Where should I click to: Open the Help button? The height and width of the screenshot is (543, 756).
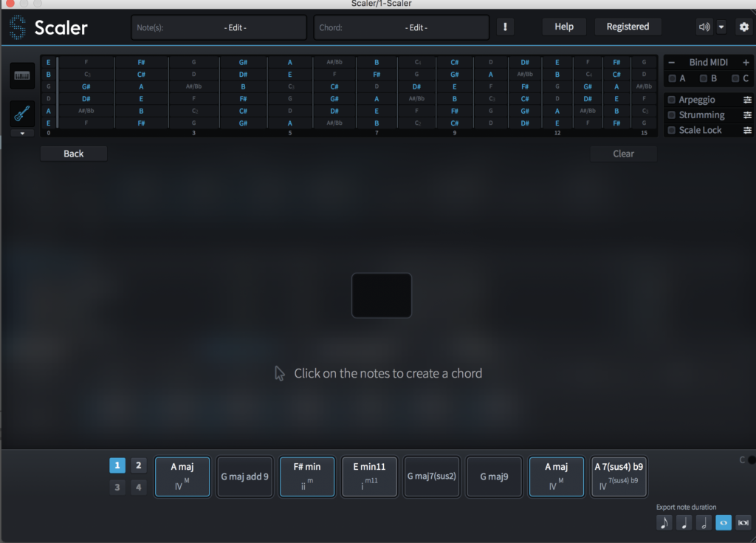coord(563,27)
